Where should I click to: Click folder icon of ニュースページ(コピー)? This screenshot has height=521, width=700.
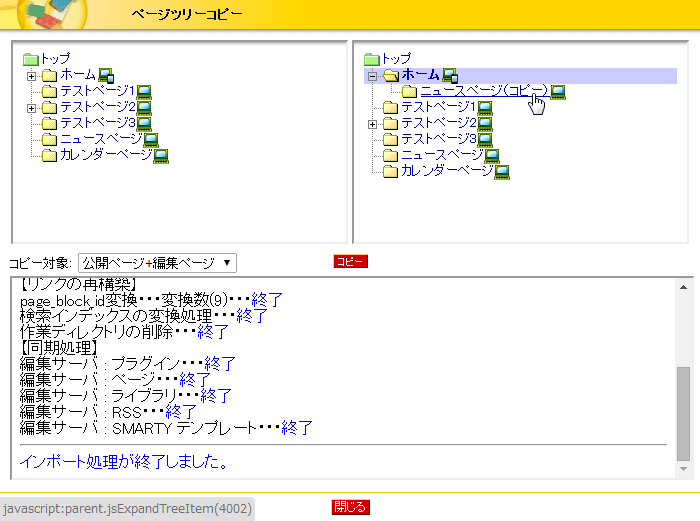point(409,92)
